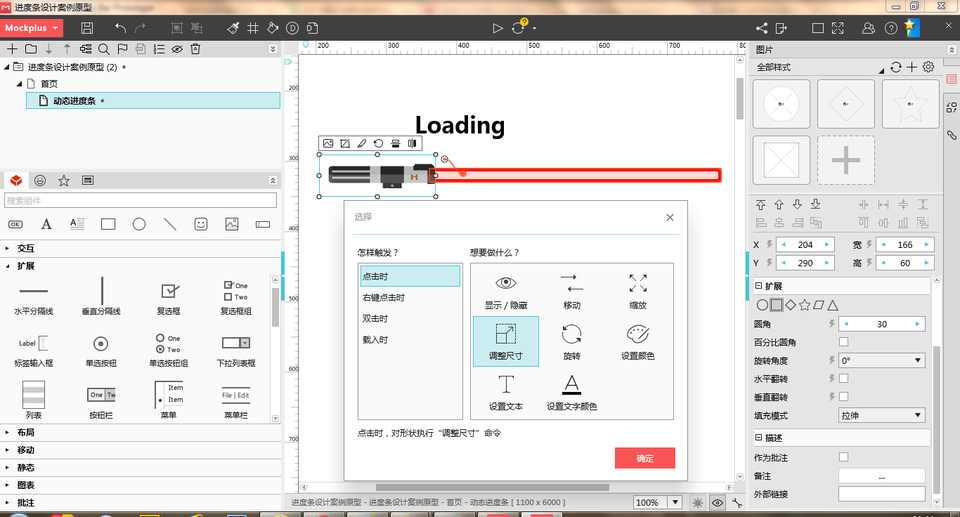This screenshot has width=960, height=517.
Task: Collapse the 描述 properties section
Action: click(x=759, y=438)
